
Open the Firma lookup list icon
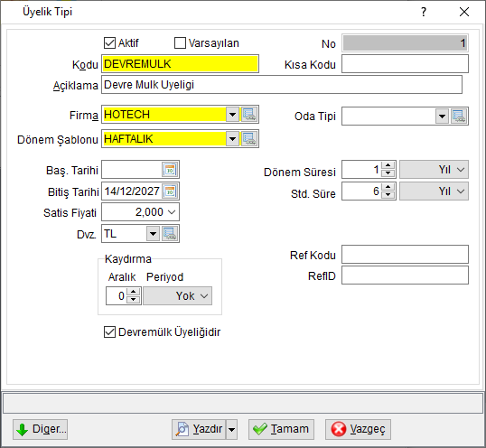pyautogui.click(x=249, y=115)
